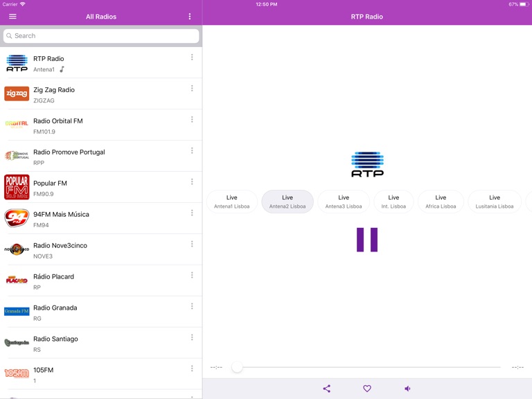Select the Radio Granada station name
The height and width of the screenshot is (399, 532).
coord(55,308)
